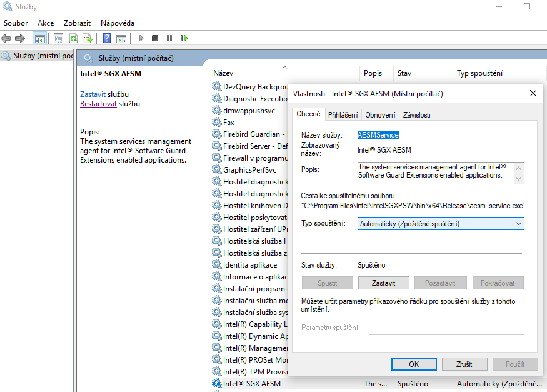This screenshot has width=547, height=392.
Task: Click the Stop service square icon
Action: [x=155, y=38]
